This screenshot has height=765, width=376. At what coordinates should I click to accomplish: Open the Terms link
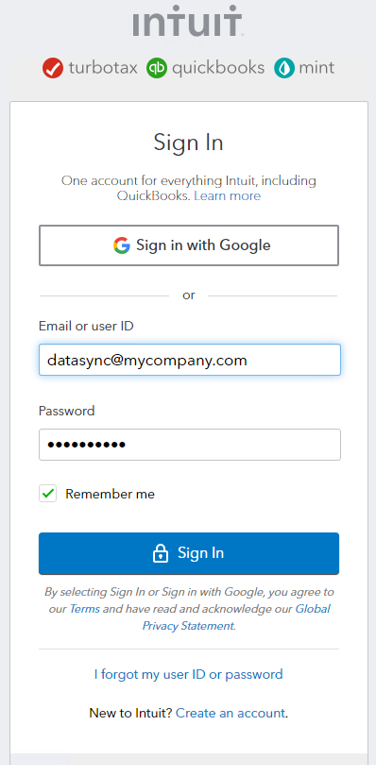(85, 609)
